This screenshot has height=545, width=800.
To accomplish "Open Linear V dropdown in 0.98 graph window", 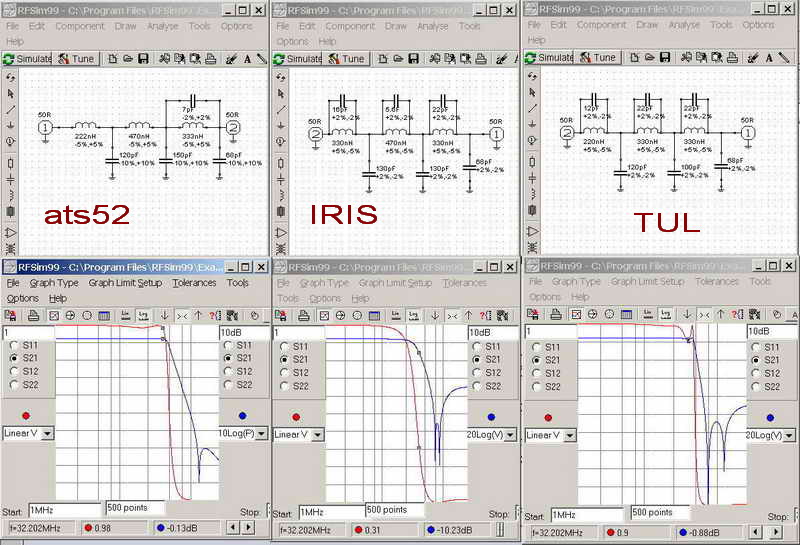I will [47, 434].
